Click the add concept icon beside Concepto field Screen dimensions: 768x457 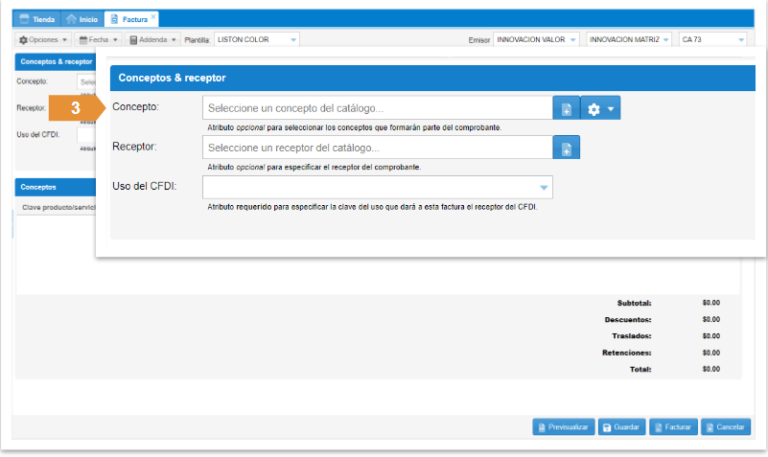point(566,109)
